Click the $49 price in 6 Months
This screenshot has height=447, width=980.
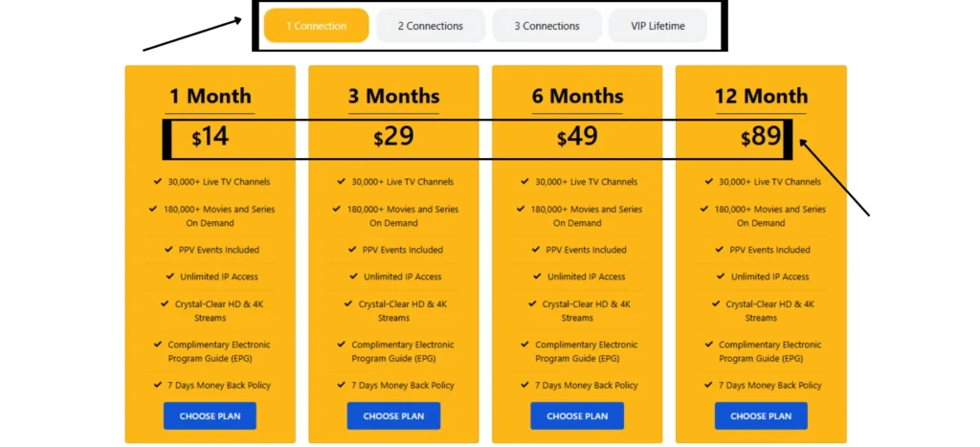577,137
